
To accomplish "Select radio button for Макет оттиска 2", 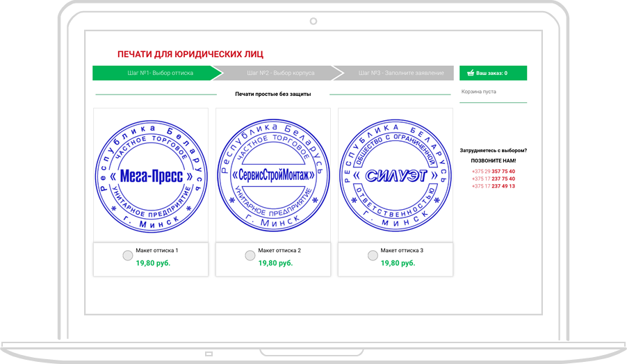I will 250,256.
